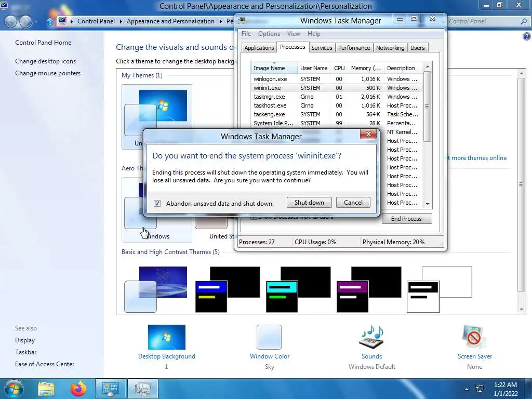Click the Get more themes online link
The width and height of the screenshot is (532, 399).
click(x=477, y=158)
